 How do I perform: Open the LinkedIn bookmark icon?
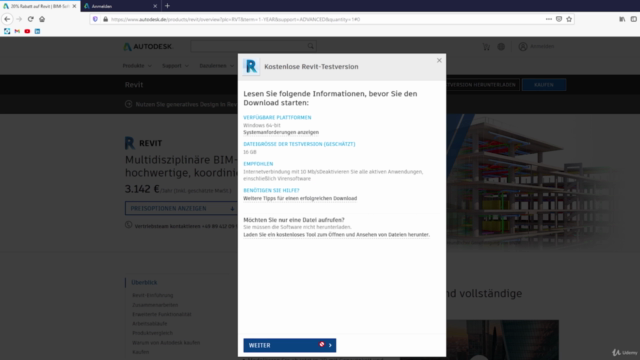(x=37, y=31)
